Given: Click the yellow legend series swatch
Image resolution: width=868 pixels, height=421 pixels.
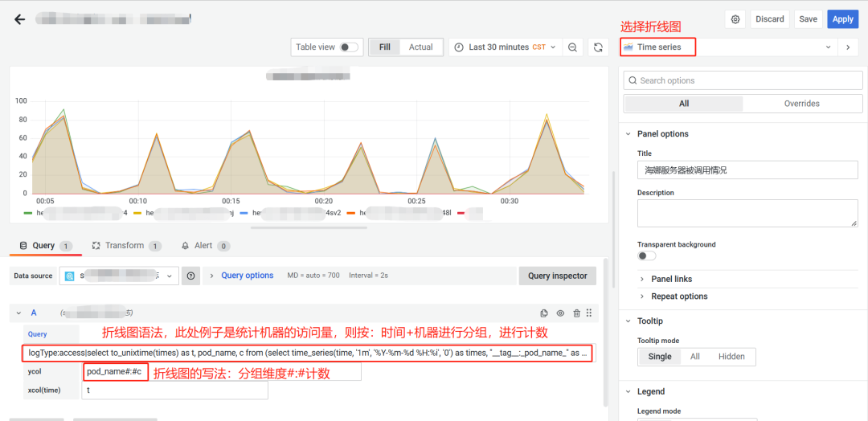Looking at the screenshot, I should 138,212.
